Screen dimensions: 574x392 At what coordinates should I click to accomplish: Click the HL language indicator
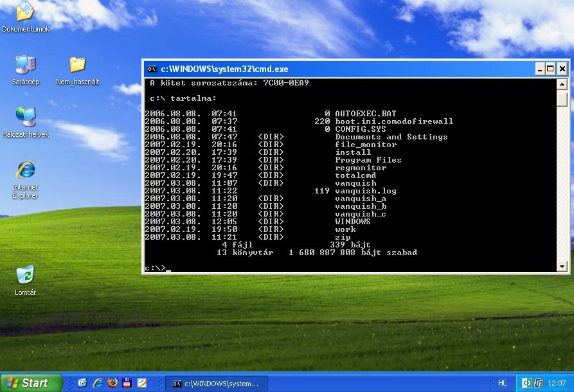tap(502, 383)
